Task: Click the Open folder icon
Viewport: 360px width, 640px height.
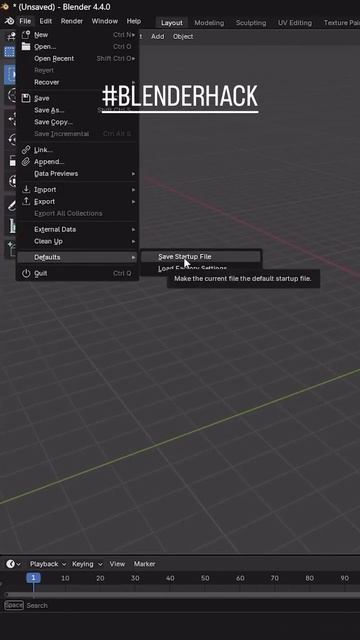Action: 26,47
